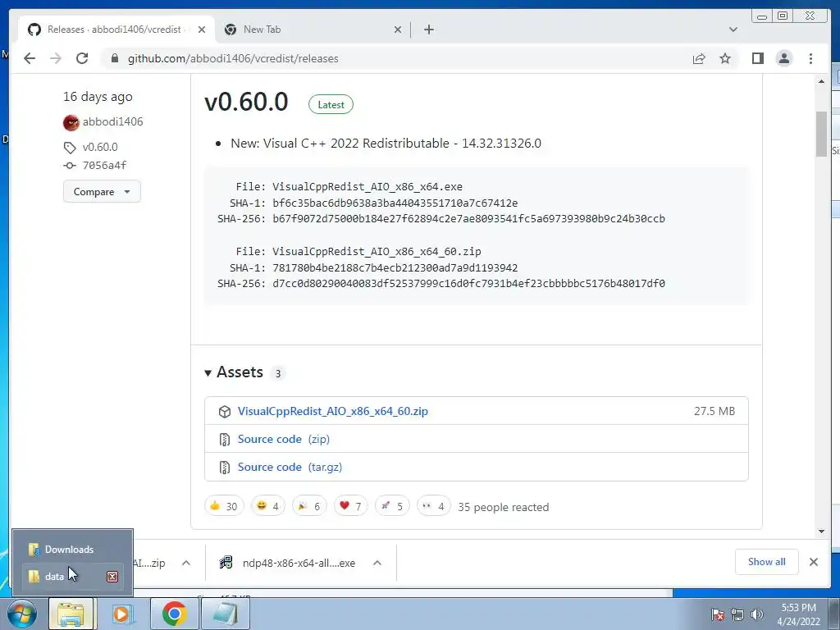The height and width of the screenshot is (630, 840).
Task: Open the Action Center flag icon
Action: click(x=718, y=614)
